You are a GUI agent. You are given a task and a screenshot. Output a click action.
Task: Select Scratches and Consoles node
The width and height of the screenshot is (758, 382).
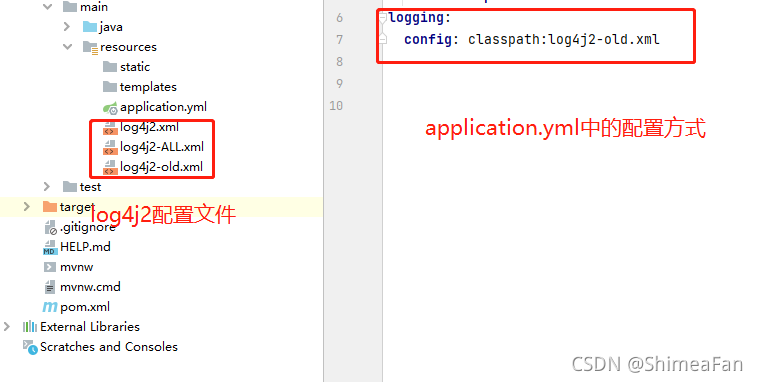pyautogui.click(x=109, y=347)
